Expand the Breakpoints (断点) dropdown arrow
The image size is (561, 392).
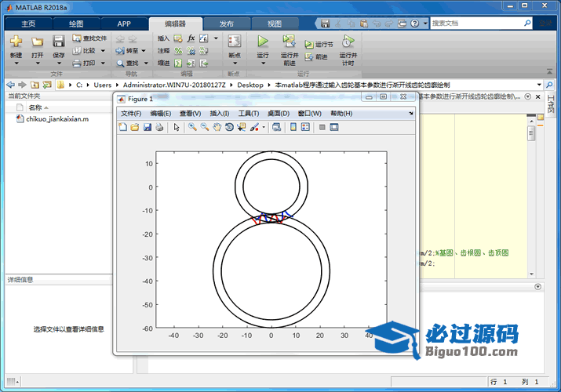(235, 64)
